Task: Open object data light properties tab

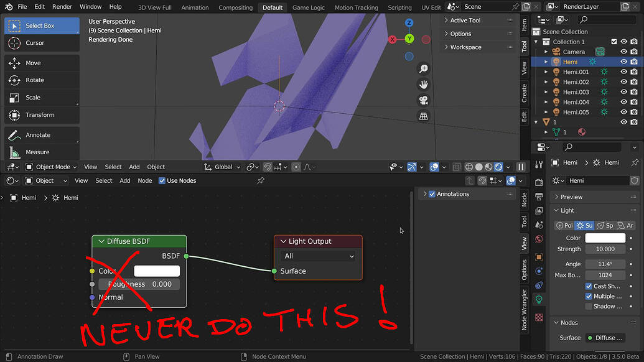Action: 539,300
